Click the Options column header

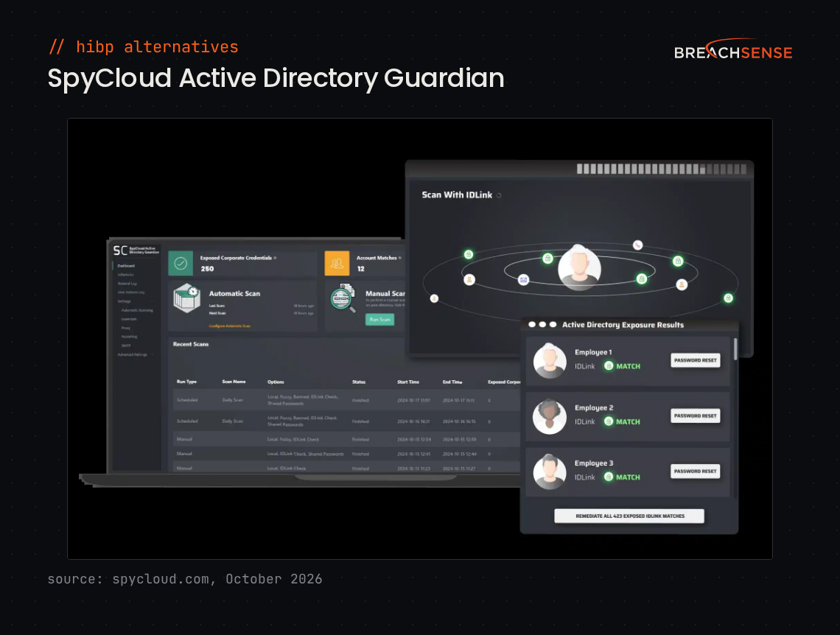pyautogui.click(x=276, y=382)
